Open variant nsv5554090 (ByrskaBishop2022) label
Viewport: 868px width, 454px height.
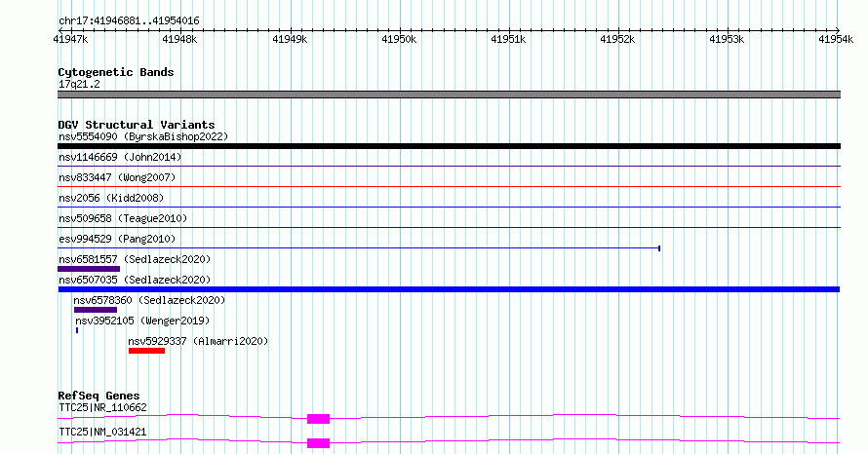143,136
